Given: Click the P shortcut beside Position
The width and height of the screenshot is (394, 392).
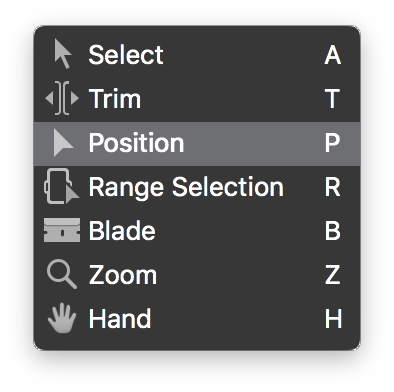Looking at the screenshot, I should [x=332, y=143].
